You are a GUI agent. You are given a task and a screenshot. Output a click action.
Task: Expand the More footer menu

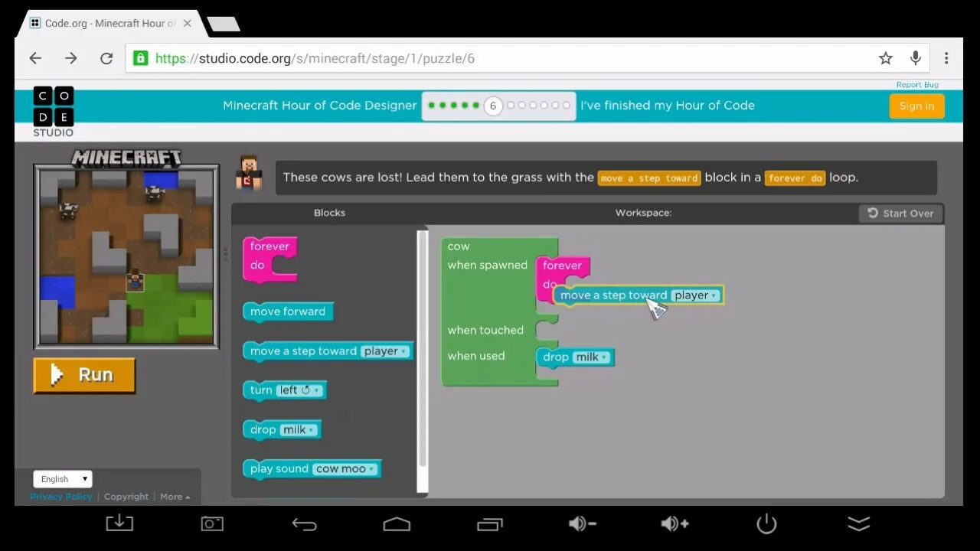[x=175, y=497]
